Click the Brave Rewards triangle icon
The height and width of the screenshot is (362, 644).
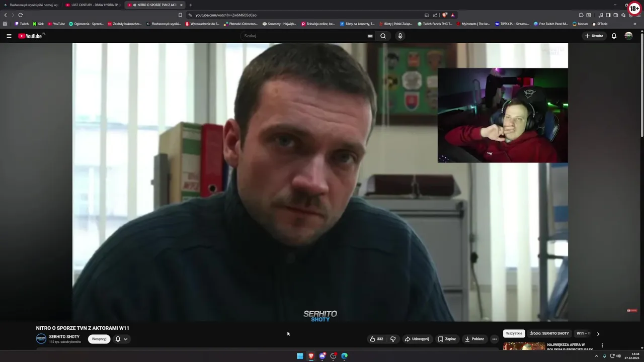(x=453, y=15)
